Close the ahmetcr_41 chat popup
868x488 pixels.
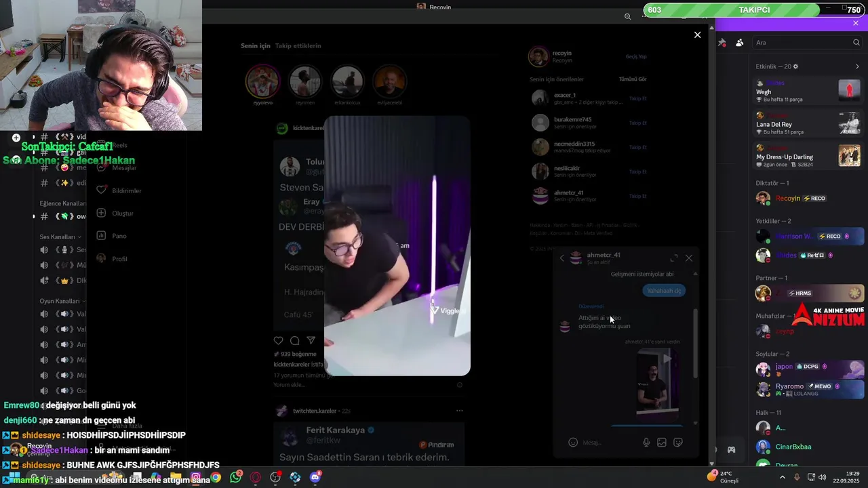[x=689, y=258]
